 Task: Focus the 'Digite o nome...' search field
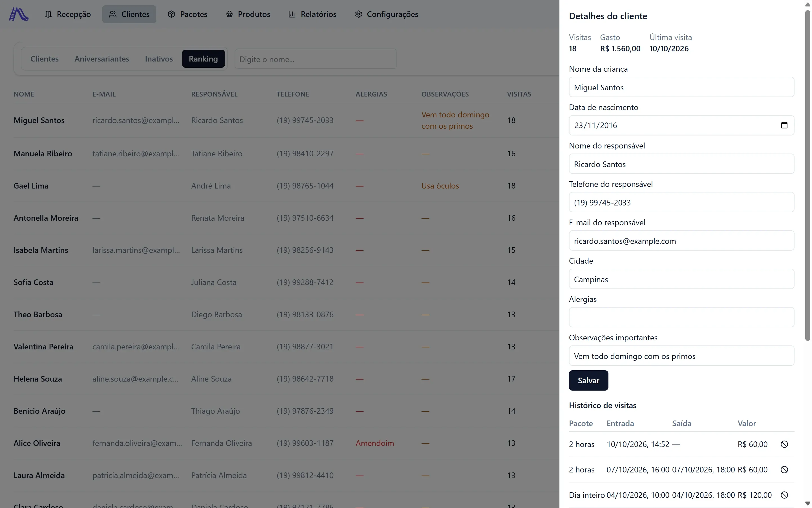(x=316, y=59)
